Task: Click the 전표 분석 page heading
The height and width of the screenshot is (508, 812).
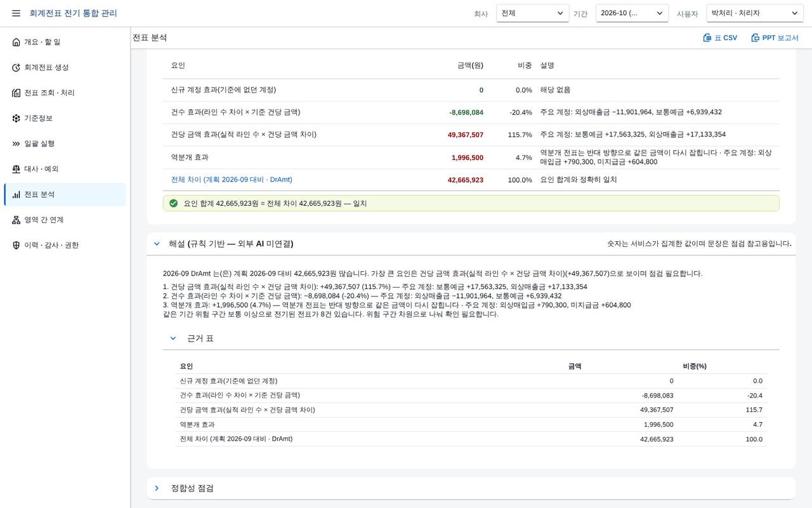Action: coord(150,38)
